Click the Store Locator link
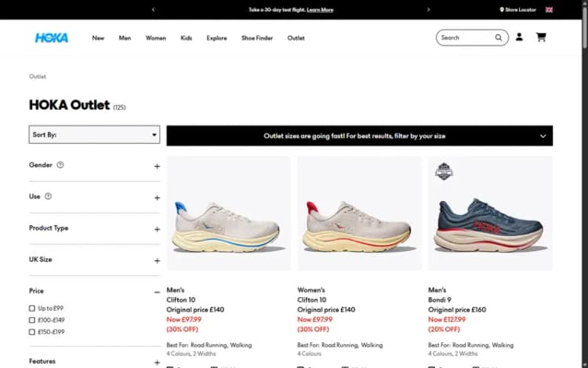The height and width of the screenshot is (368, 588). click(x=521, y=9)
